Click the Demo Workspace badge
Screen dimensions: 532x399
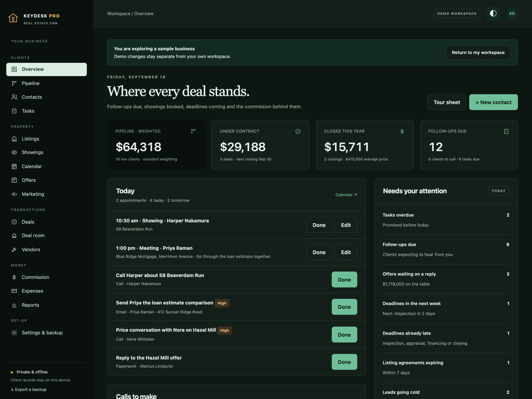click(x=457, y=14)
